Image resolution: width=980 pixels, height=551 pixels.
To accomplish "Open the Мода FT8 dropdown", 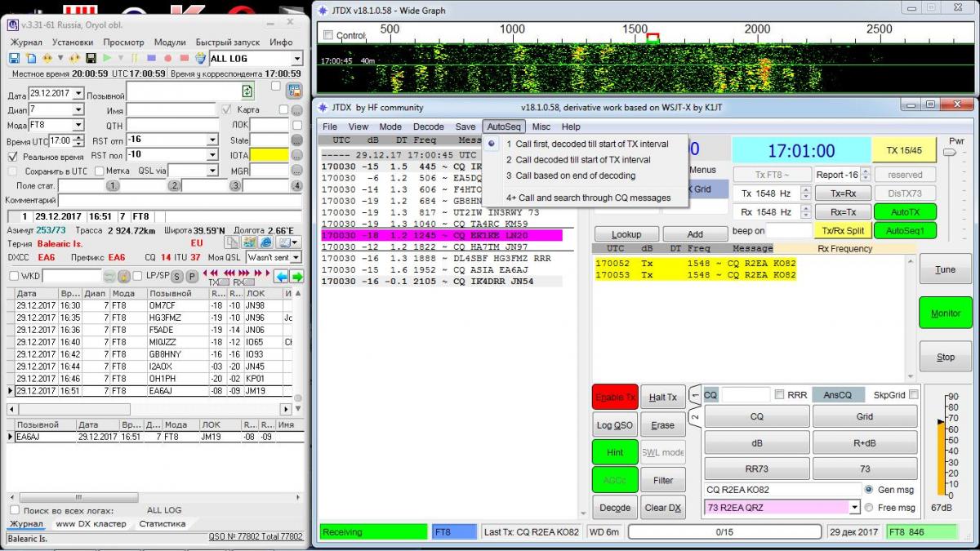I will click(78, 125).
